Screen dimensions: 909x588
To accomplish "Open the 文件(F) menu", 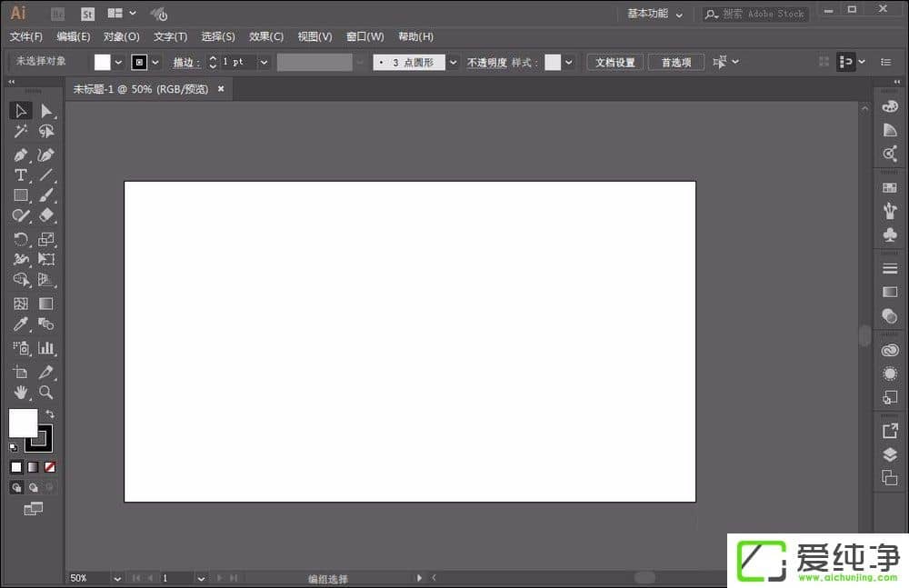I will point(26,36).
